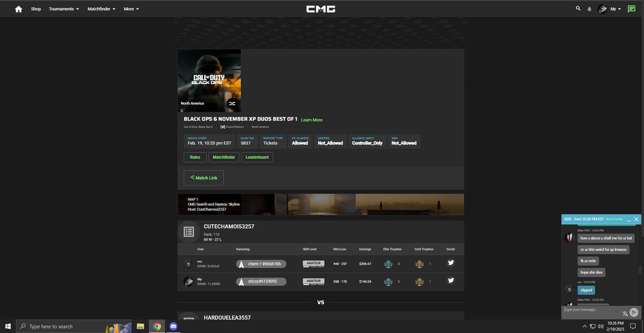Click My's AMATEUR skill level badge
Viewport: 644px width, 333px height.
point(314,281)
